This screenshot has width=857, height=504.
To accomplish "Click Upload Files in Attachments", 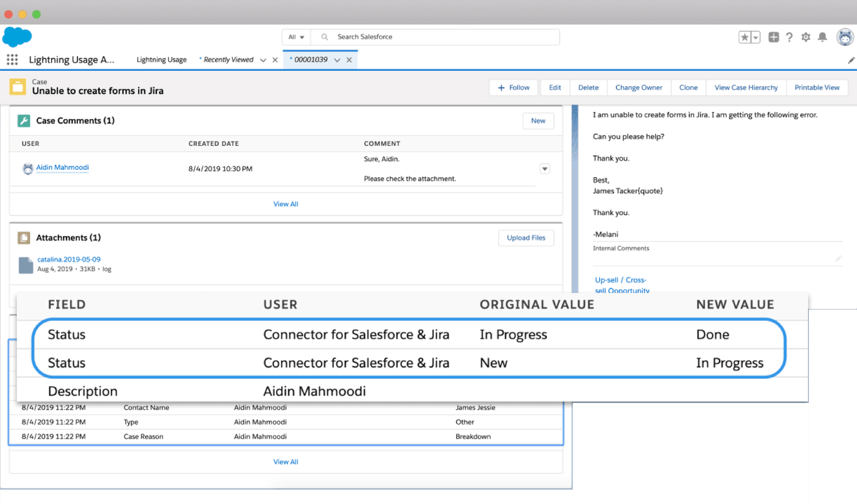I will tap(525, 237).
